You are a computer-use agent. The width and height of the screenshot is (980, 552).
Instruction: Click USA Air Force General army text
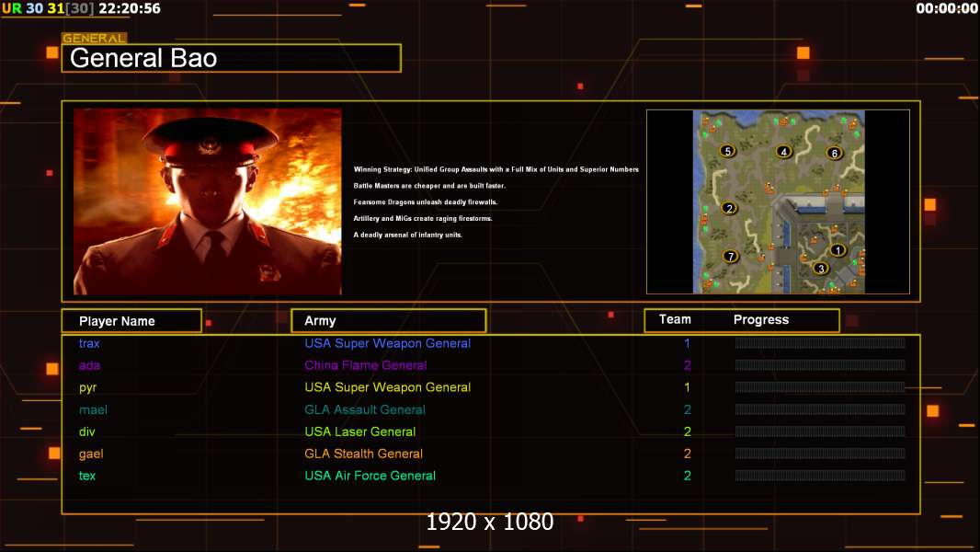[370, 476]
